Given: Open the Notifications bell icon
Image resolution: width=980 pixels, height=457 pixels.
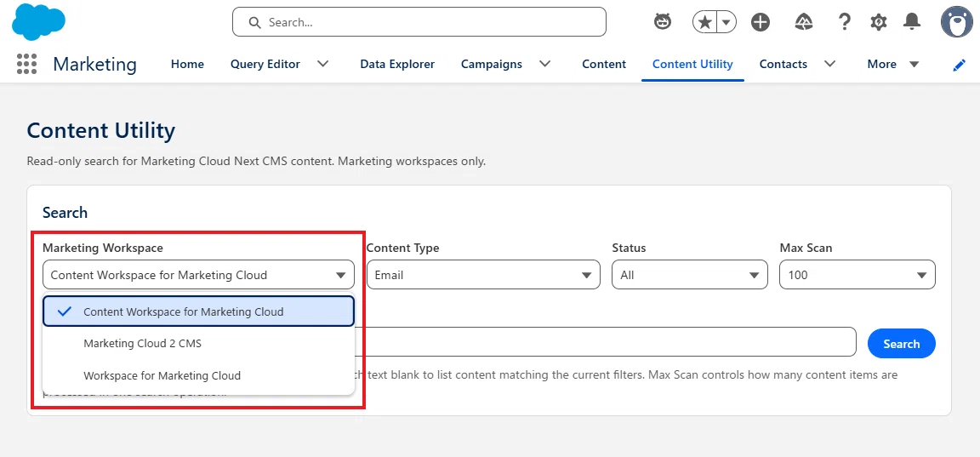Looking at the screenshot, I should point(912,22).
